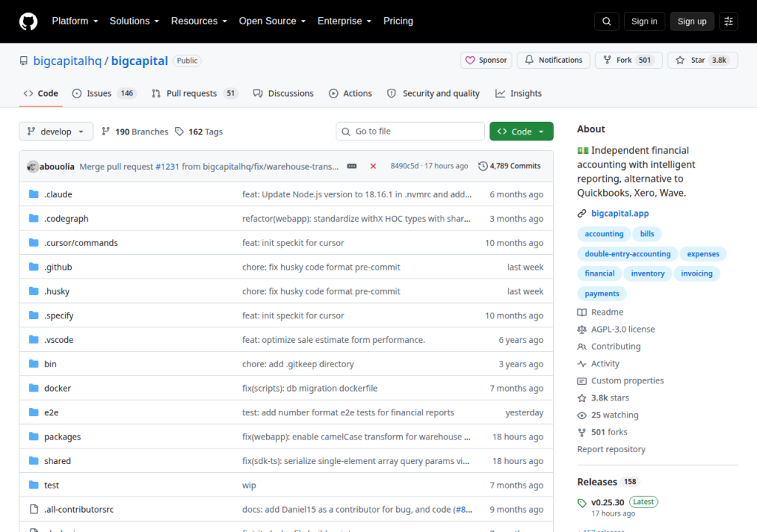The height and width of the screenshot is (532, 757).
Task: Click the abouolia avatar thumbnail
Action: click(x=33, y=166)
